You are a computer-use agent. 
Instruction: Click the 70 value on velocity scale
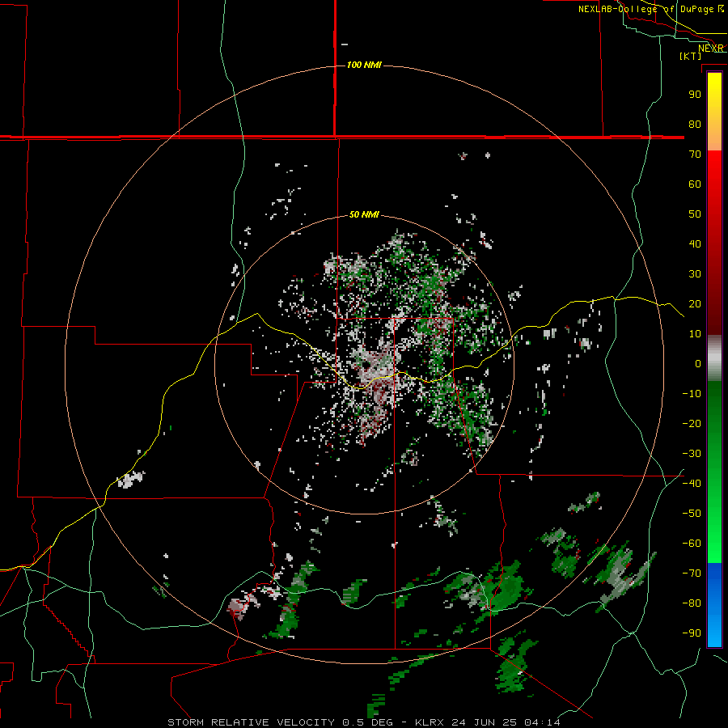[695, 154]
